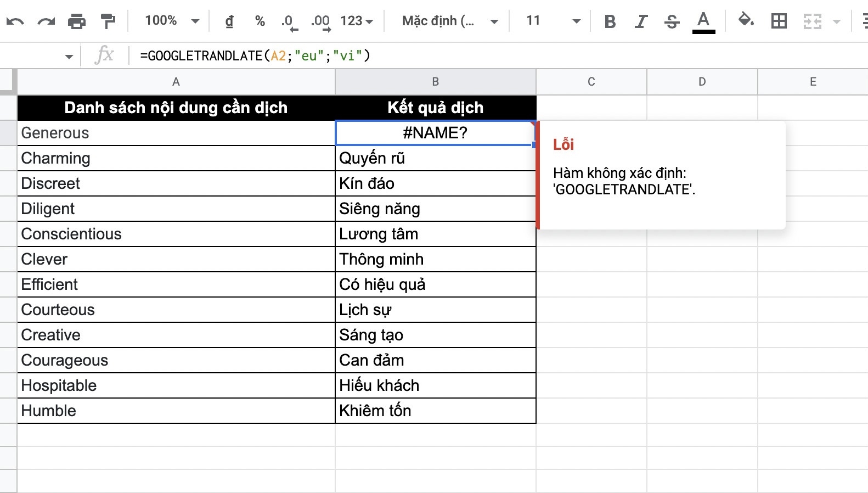Click the select-all corner box
The image size is (868, 493).
[x=9, y=82]
